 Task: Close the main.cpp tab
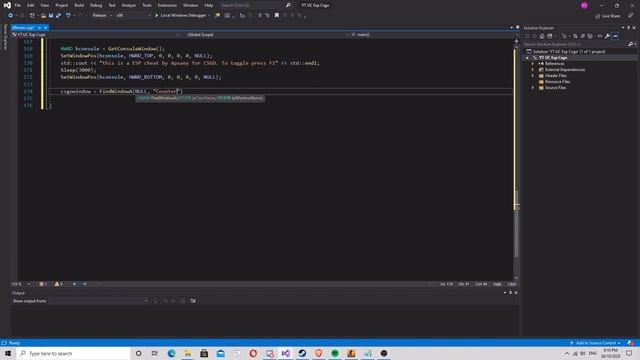[46, 28]
